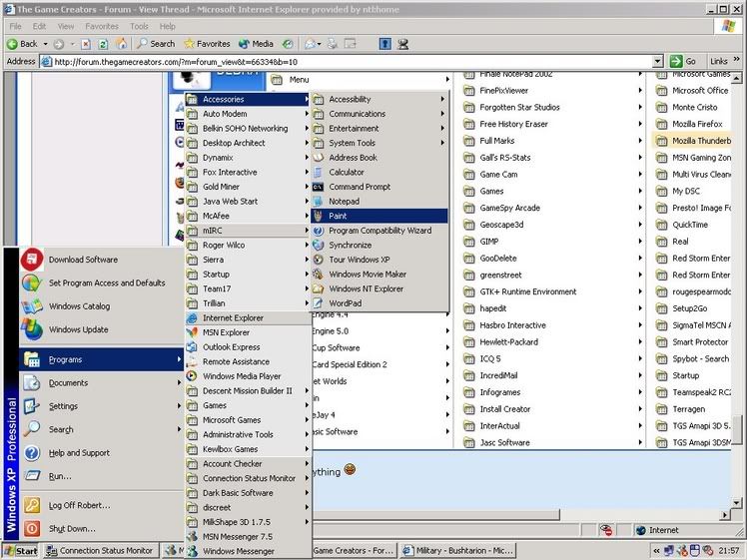The image size is (747, 560).
Task: Launch Calculator from the Accessories menu
Action: [x=379, y=172]
